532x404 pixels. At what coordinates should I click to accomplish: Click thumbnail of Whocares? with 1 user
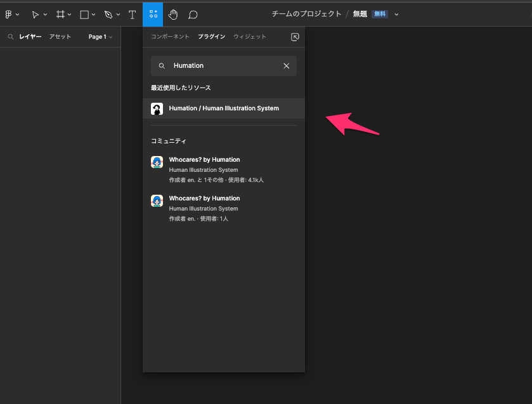click(157, 200)
